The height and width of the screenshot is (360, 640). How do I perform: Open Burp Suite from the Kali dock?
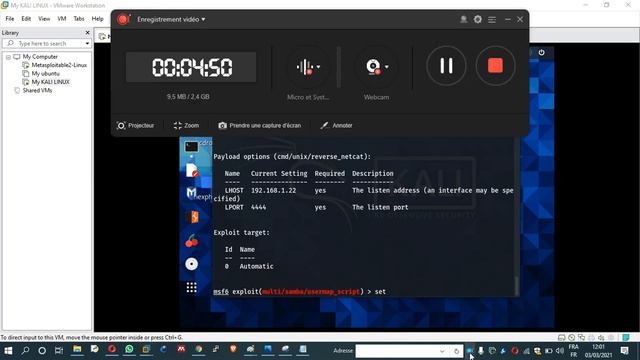tap(192, 217)
